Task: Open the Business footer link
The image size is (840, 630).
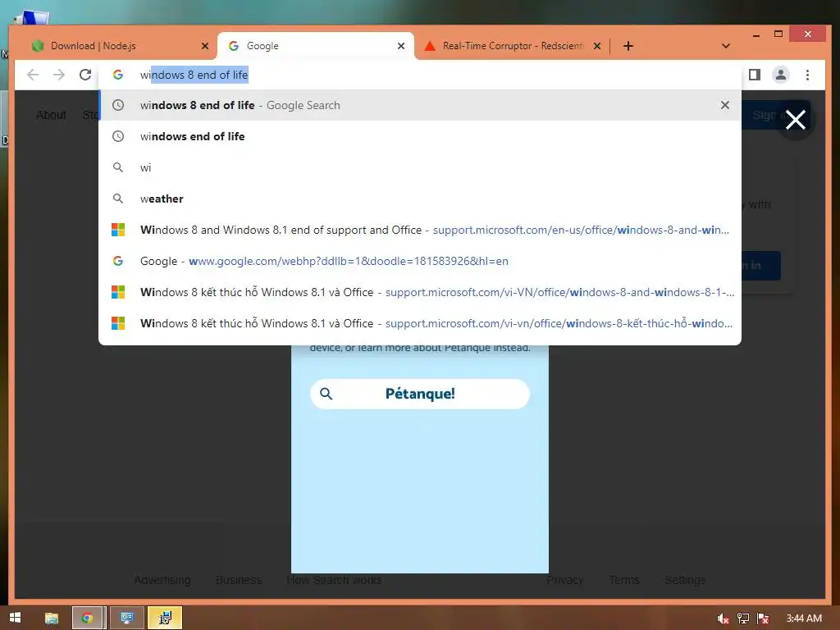Action: (239, 580)
